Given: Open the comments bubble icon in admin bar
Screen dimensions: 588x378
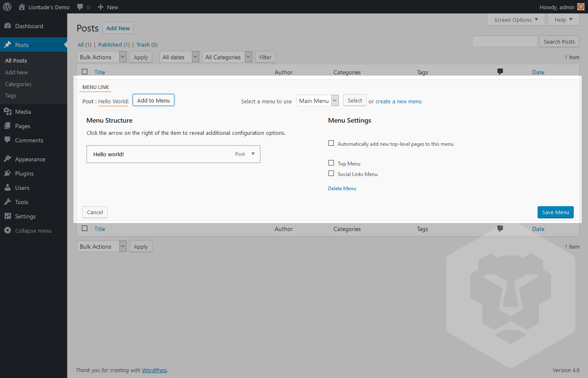Looking at the screenshot, I should (x=80, y=7).
